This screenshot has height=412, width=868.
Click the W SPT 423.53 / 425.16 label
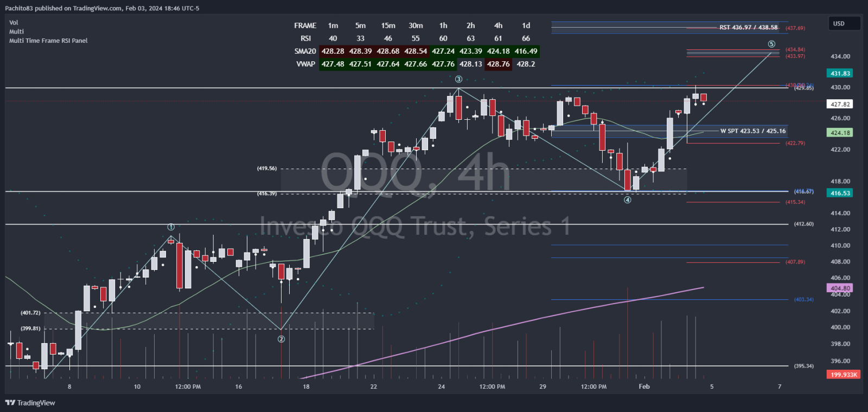(753, 131)
